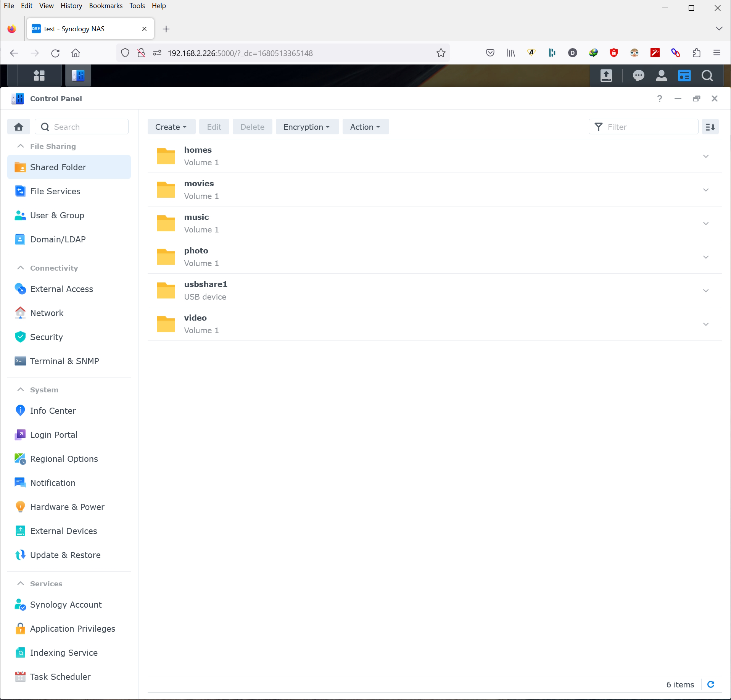Open the notifications chat bubble icon
Image resolution: width=731 pixels, height=700 pixels.
[x=638, y=76]
